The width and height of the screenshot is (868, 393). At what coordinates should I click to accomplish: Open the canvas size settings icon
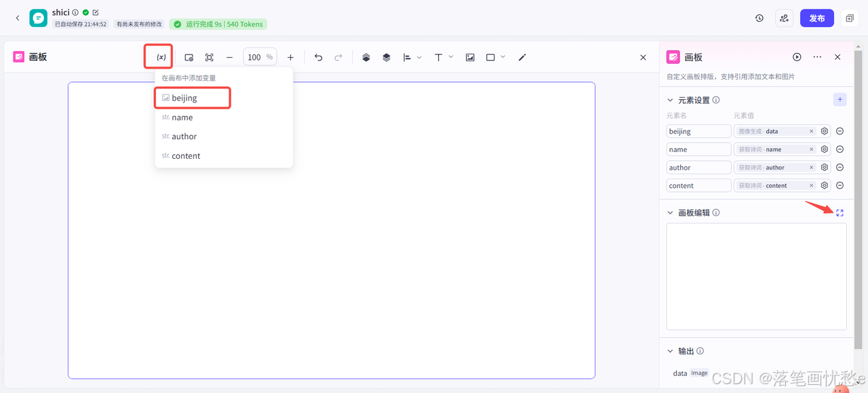[189, 58]
